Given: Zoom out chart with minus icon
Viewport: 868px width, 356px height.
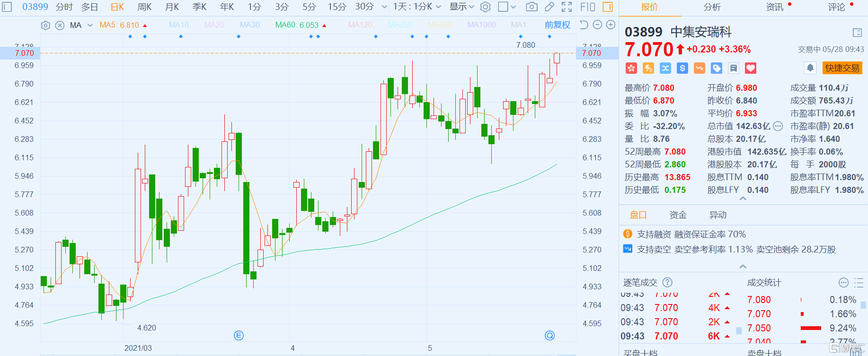Looking at the screenshot, I should (x=597, y=25).
